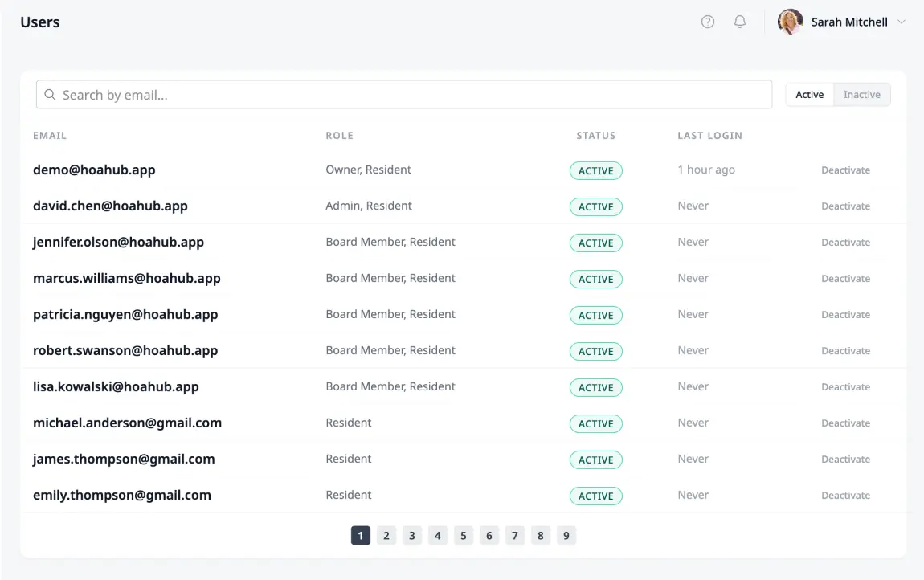Switch to the Inactive users filter
The image size is (924, 580).
[861, 94]
